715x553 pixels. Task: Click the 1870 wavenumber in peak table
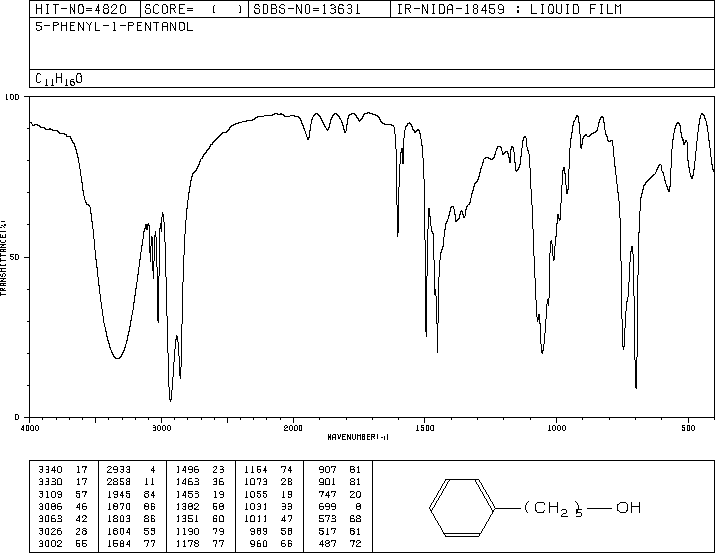click(119, 506)
